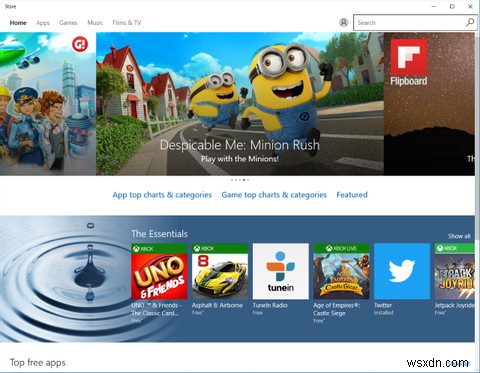Open the Despicable Me: Minion Rush banner
480x373 pixels.
[240, 104]
